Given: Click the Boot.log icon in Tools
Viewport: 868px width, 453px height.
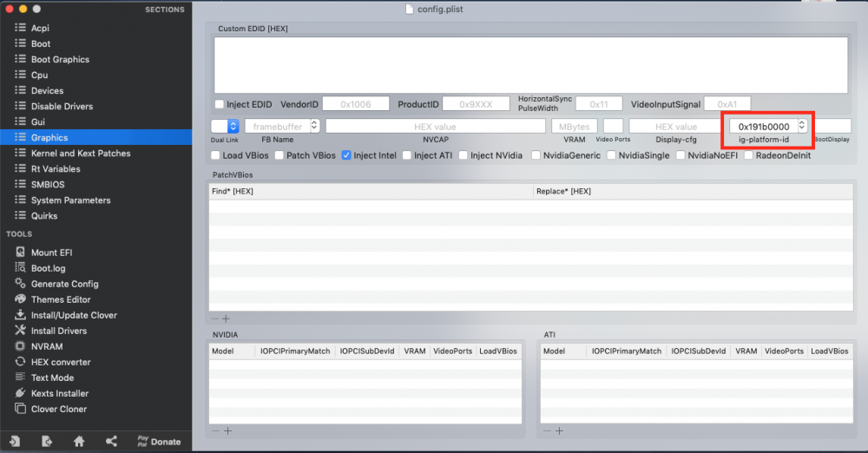Looking at the screenshot, I should (21, 267).
